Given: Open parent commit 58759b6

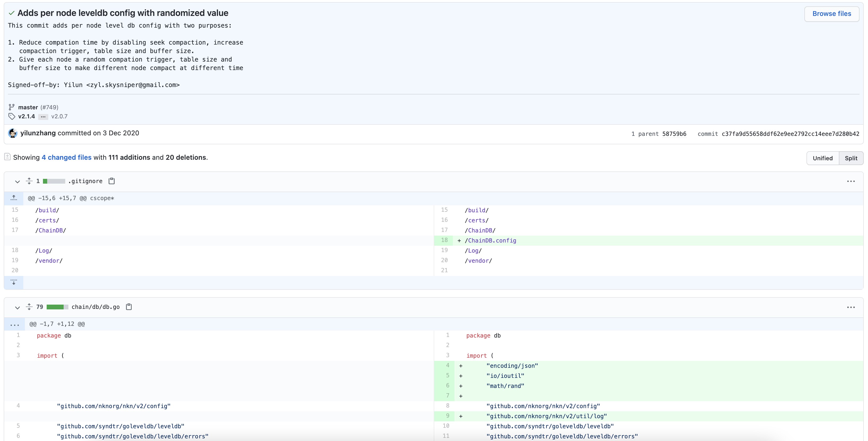Looking at the screenshot, I should (x=674, y=134).
